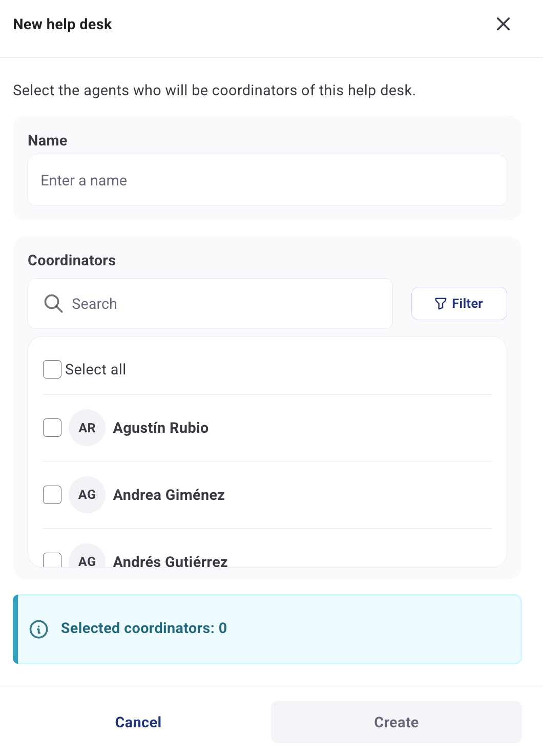Click the AR avatar for Agustín Rubio

click(x=87, y=428)
